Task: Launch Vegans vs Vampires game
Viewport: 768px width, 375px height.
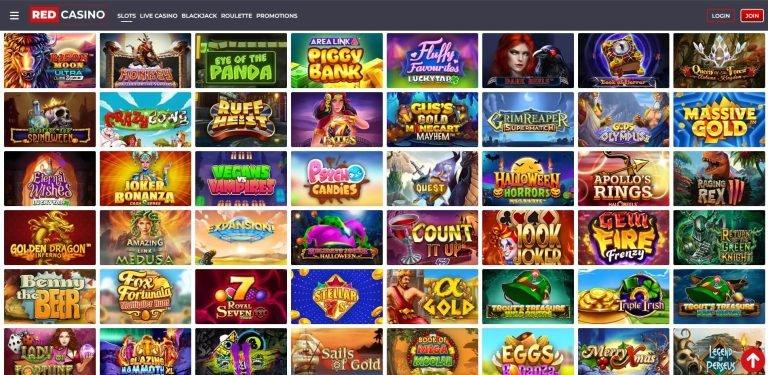Action: [x=241, y=178]
